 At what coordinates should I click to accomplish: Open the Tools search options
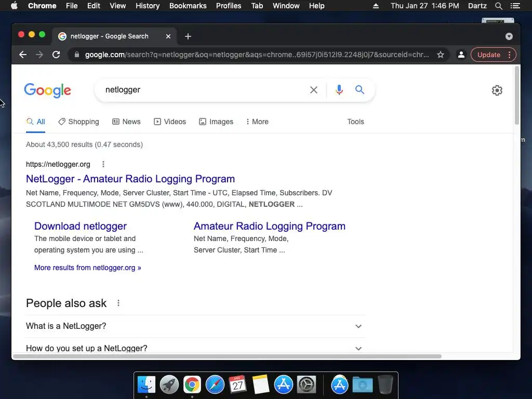(x=355, y=122)
